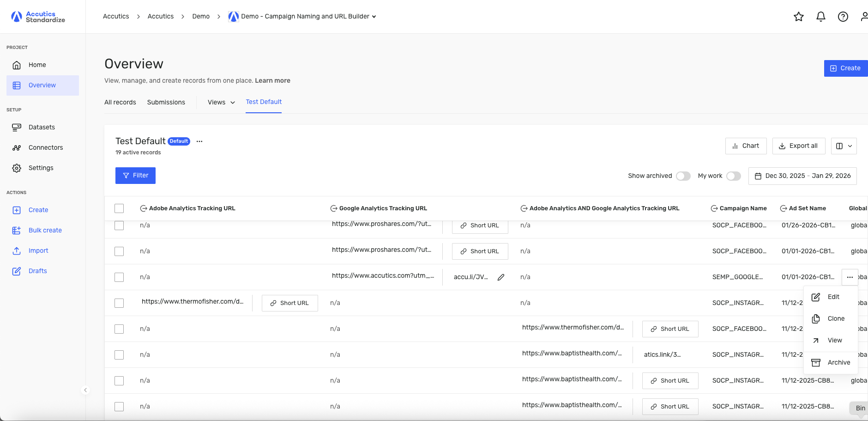Check the select-all header checkbox
This screenshot has width=868, height=421.
tap(119, 208)
